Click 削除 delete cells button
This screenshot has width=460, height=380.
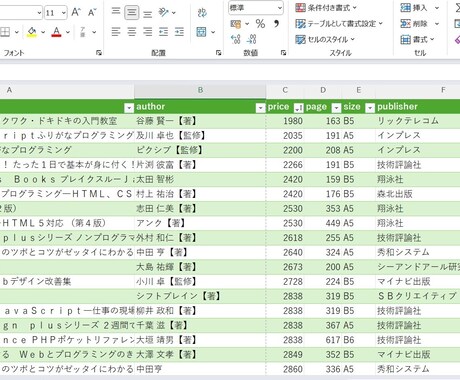pyautogui.click(x=414, y=24)
